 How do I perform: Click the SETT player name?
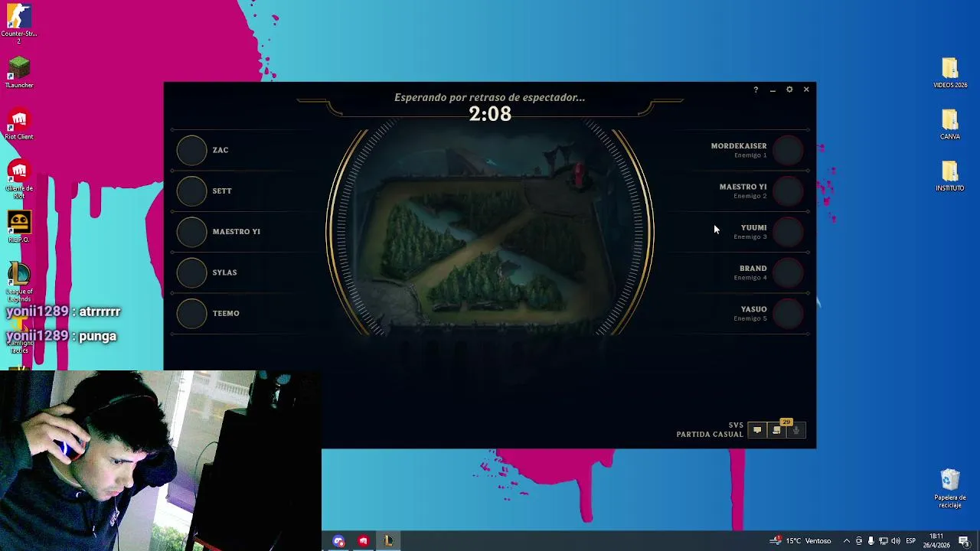(222, 191)
